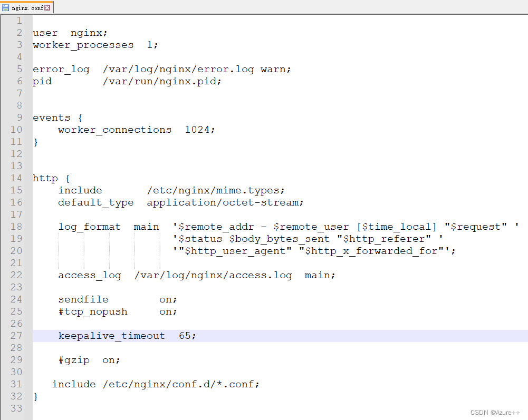Click line number 33 in the margin
Screen dimensions: 528x420
tap(16, 408)
